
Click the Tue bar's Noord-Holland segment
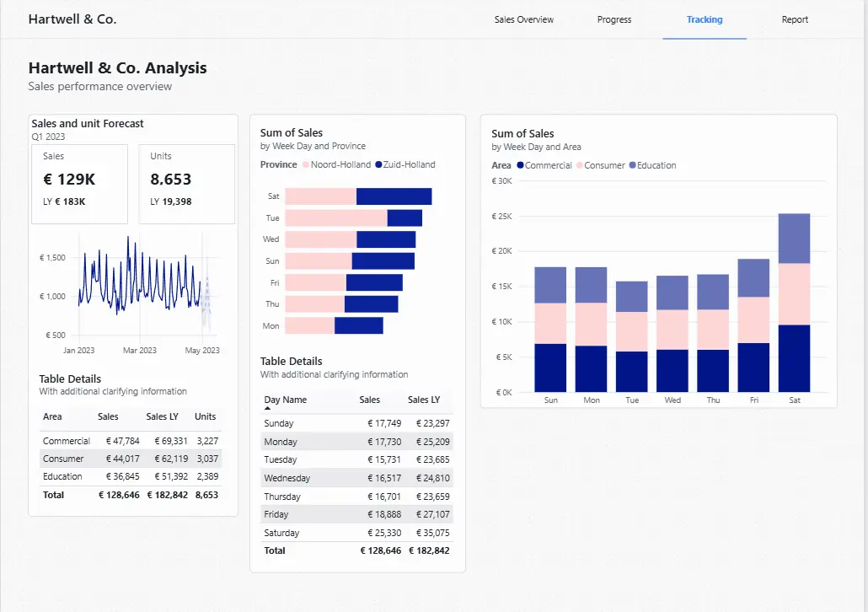click(336, 218)
